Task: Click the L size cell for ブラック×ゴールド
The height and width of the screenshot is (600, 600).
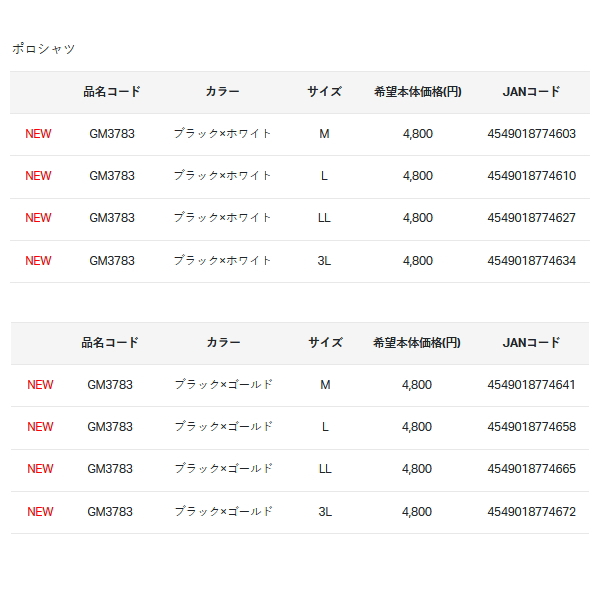Action: pyautogui.click(x=325, y=427)
